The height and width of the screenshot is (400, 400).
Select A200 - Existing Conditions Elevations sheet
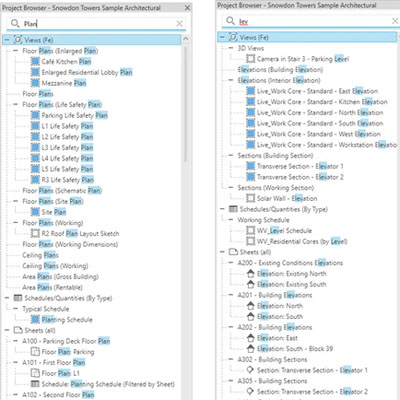click(290, 263)
